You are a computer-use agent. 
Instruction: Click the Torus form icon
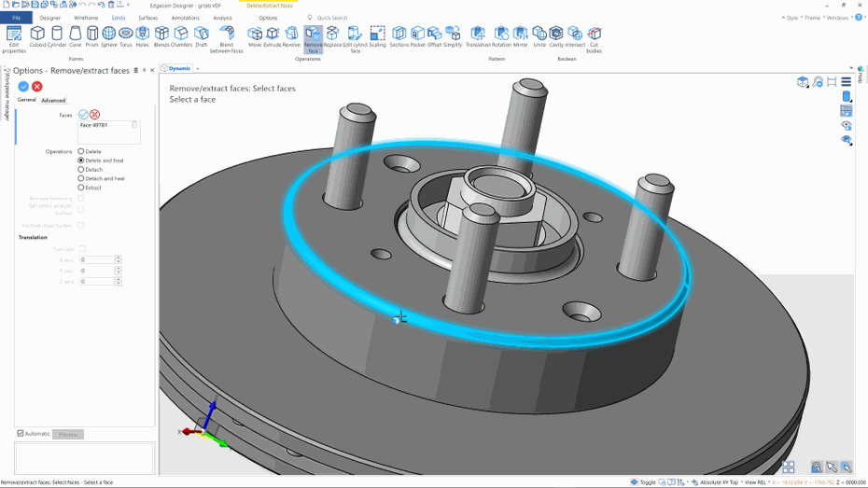126,35
